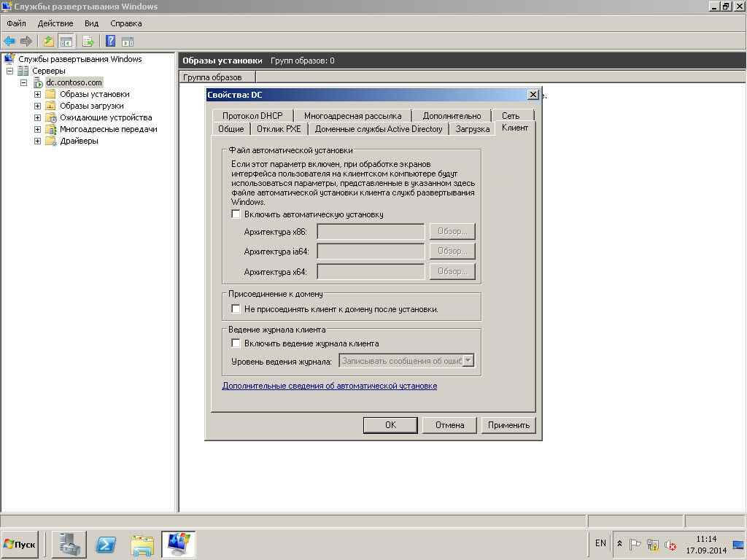Click the Export list toolbar icon
The image size is (747, 560).
pyautogui.click(x=88, y=42)
